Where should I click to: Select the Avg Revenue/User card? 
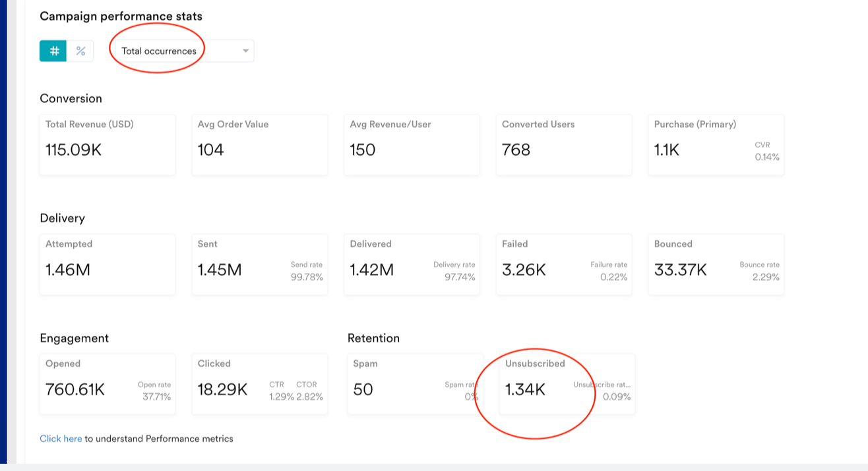pos(412,144)
